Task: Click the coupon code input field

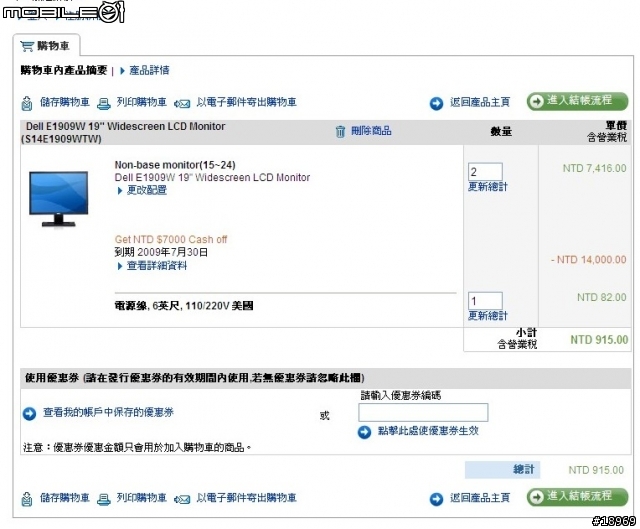Action: pos(423,412)
